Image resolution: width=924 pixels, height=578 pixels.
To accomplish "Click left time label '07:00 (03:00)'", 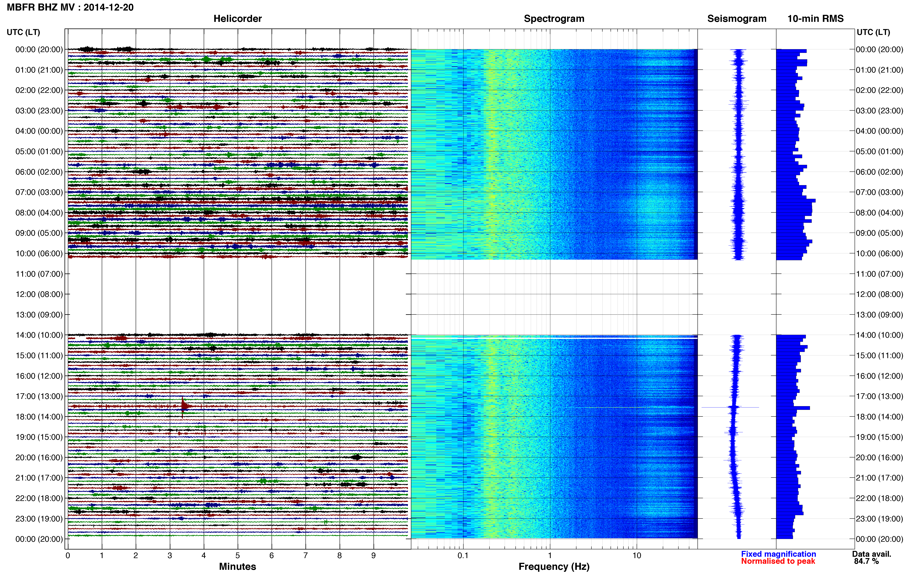I will click(x=39, y=192).
